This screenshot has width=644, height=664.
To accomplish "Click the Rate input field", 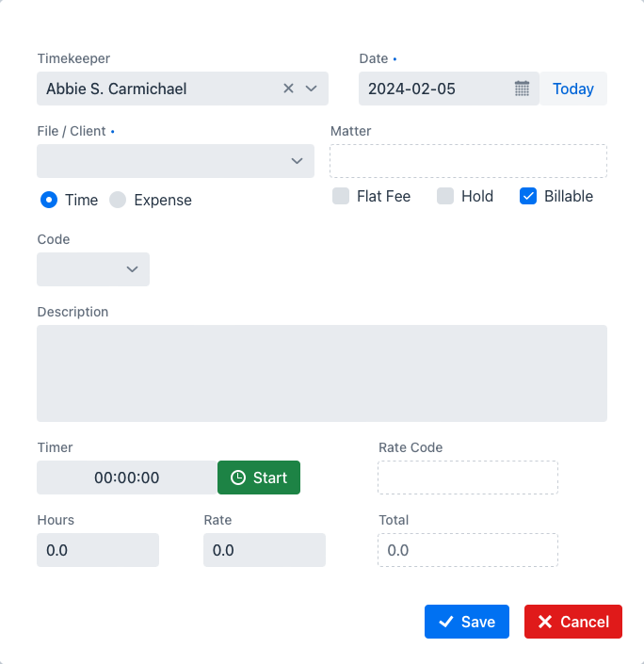I will coord(265,550).
